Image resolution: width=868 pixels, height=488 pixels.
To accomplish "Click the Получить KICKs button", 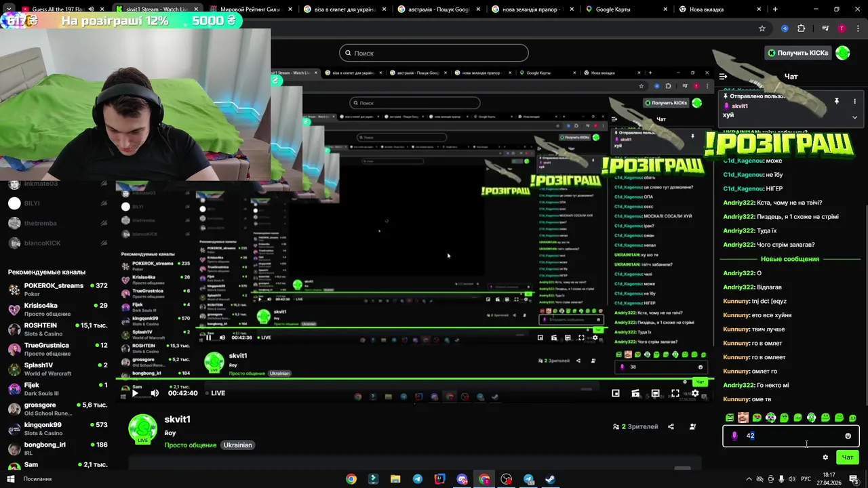I will coord(797,53).
